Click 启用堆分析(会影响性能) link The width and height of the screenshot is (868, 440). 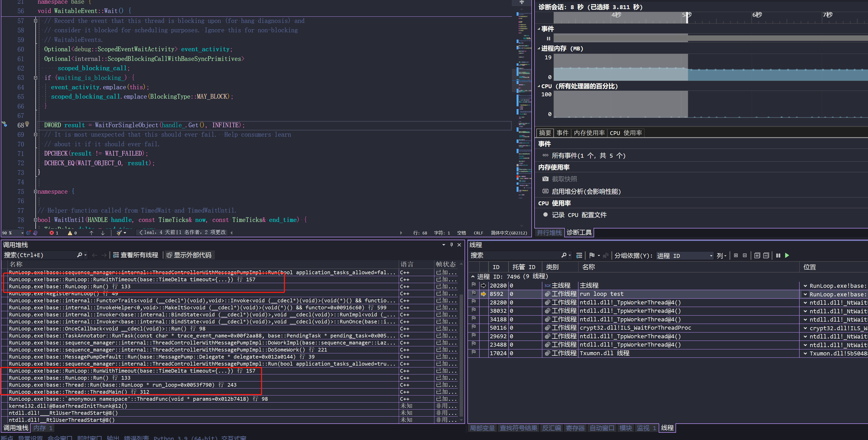586,192
